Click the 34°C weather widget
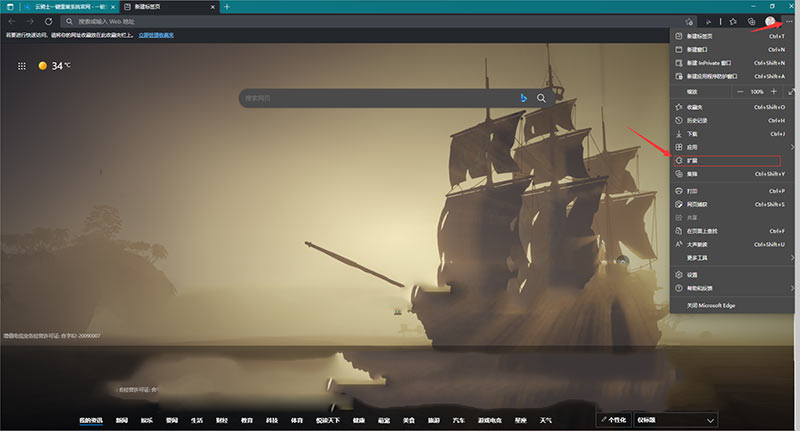Screen dimensions: 800x431 pos(55,66)
